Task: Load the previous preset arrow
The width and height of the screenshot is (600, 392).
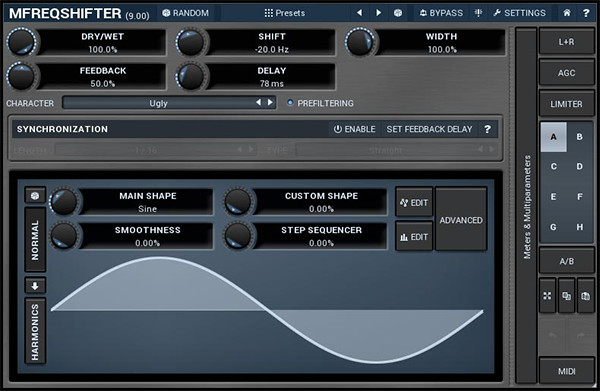Action: (359, 13)
